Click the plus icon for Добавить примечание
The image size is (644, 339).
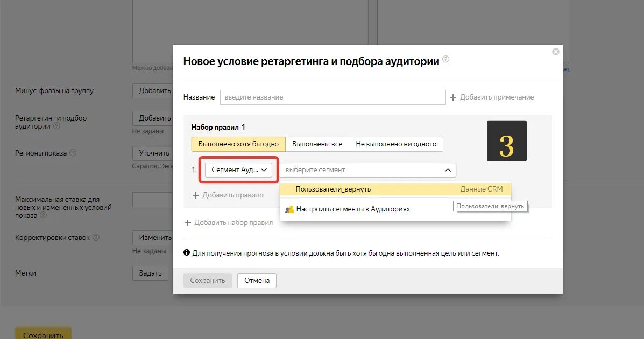point(452,97)
